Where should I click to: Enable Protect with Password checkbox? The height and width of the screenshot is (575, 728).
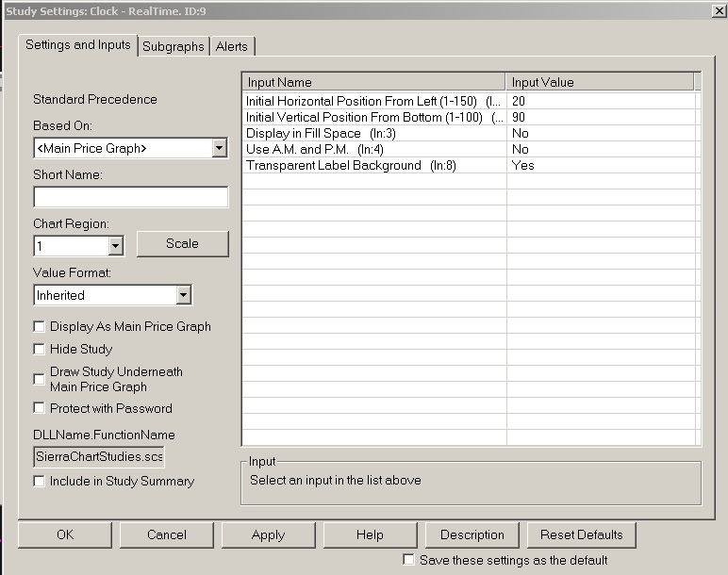tap(40, 408)
